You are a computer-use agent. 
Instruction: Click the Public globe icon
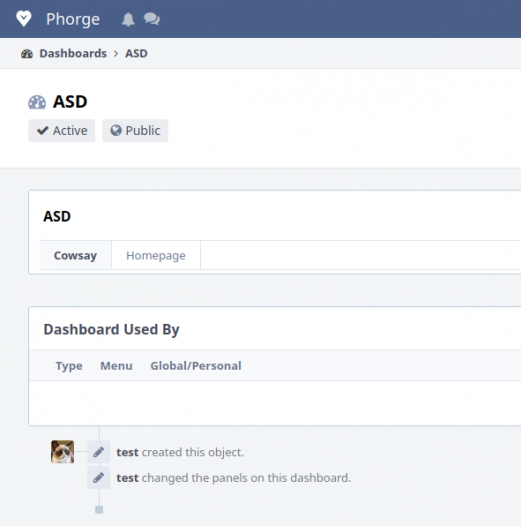point(116,130)
